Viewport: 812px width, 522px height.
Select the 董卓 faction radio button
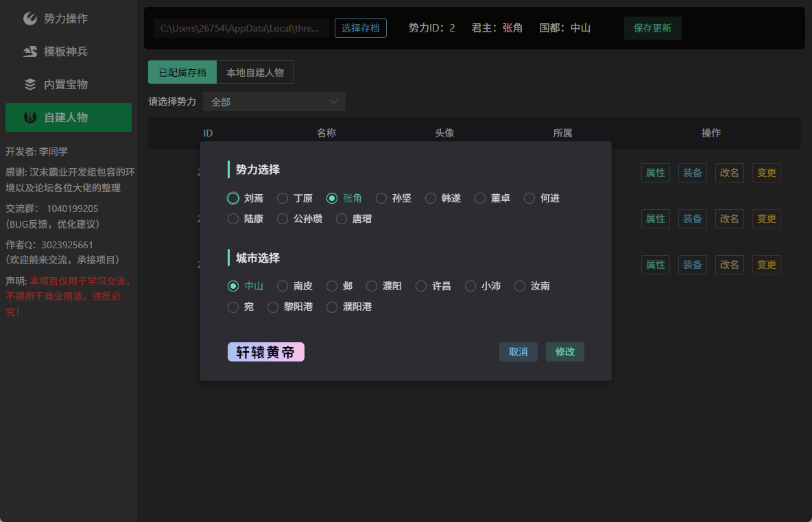480,198
